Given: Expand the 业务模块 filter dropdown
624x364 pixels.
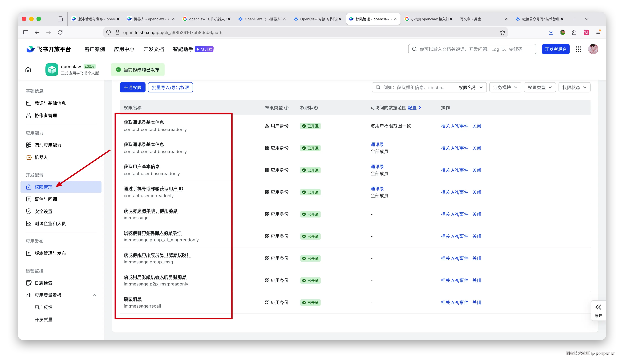Looking at the screenshot, I should click(x=505, y=87).
